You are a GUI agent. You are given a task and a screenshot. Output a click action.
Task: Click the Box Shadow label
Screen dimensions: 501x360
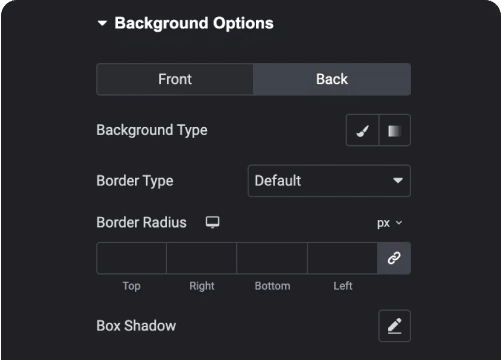(x=136, y=326)
